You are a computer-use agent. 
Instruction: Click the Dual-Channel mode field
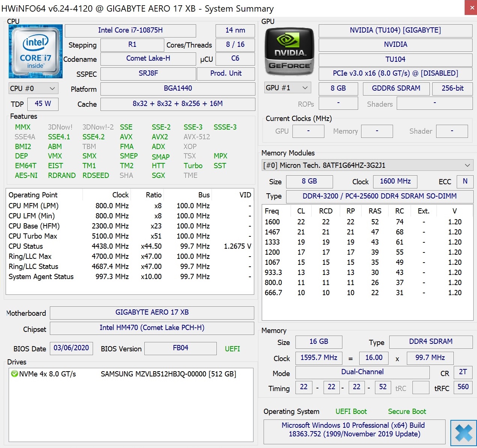(362, 372)
